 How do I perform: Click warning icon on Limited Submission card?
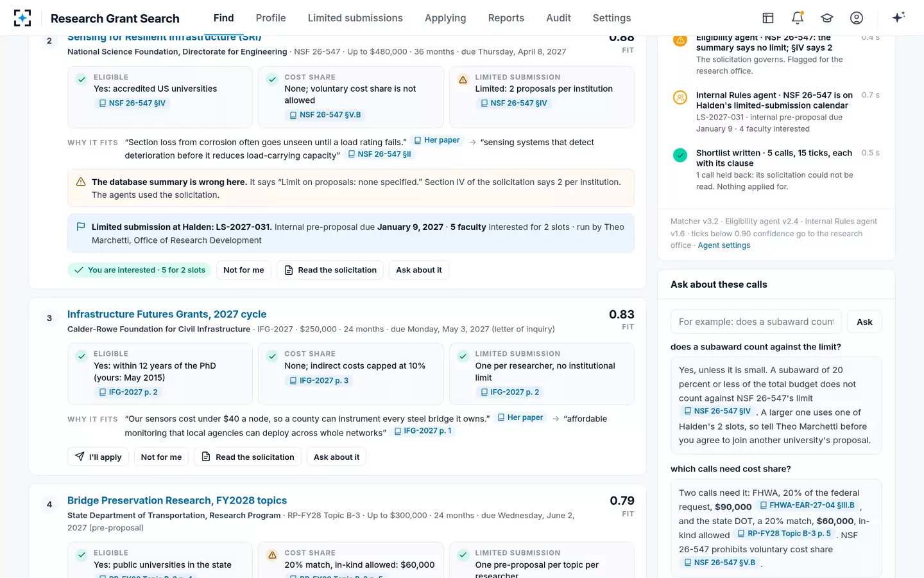click(463, 80)
